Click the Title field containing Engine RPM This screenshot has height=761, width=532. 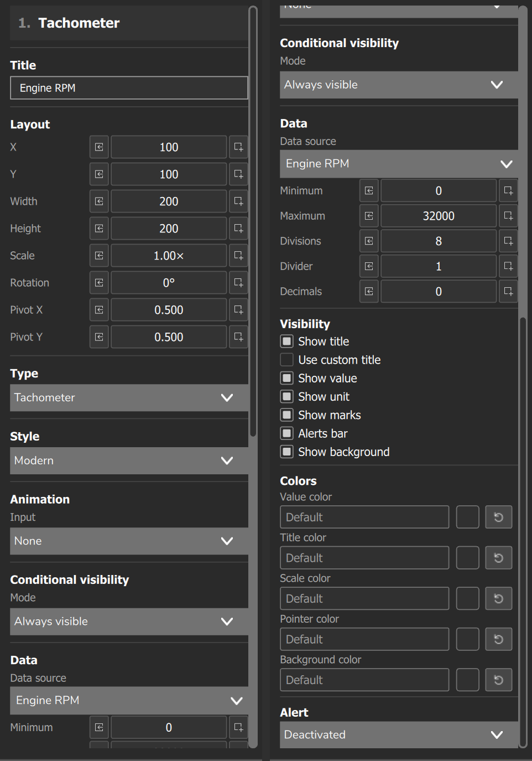coord(129,88)
